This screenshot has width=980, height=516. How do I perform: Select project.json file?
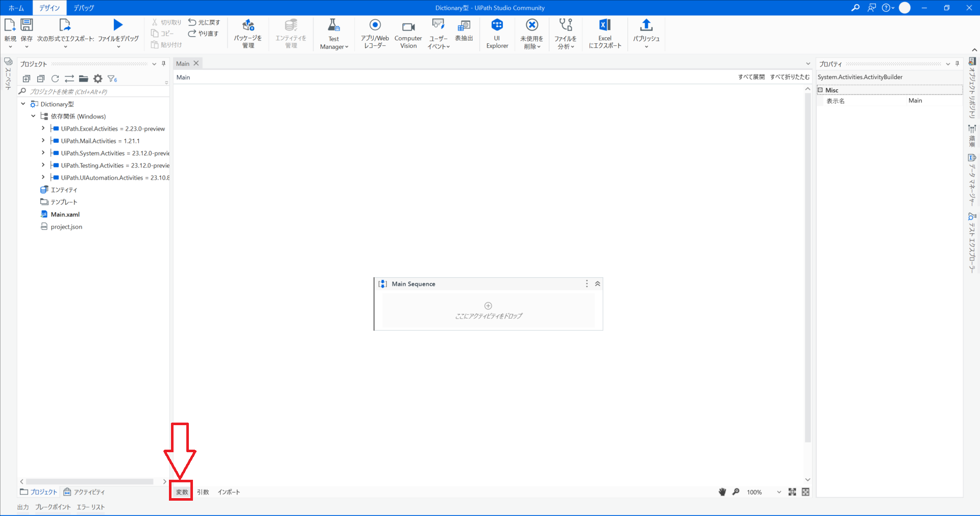(x=66, y=227)
